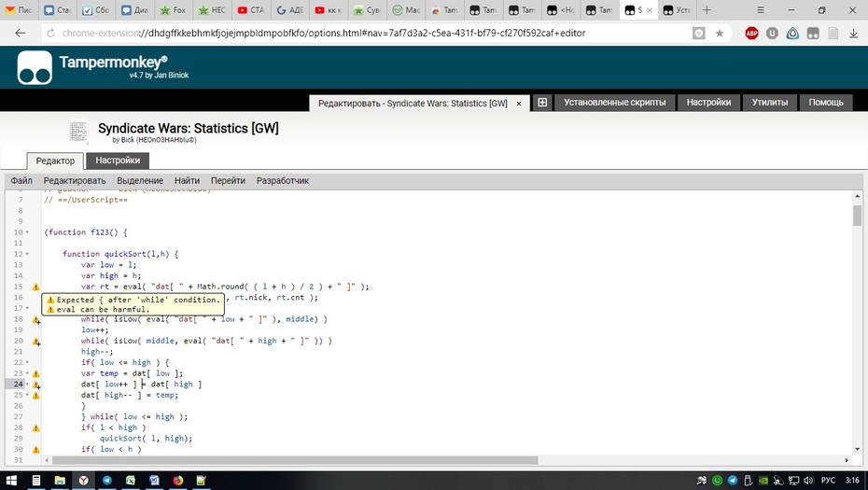Open the Разработчик menu
This screenshot has height=490, width=868.
(x=283, y=180)
